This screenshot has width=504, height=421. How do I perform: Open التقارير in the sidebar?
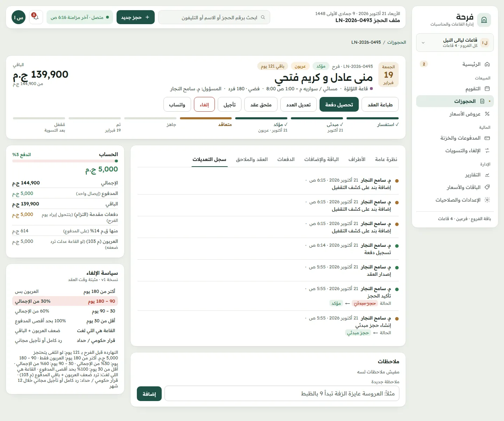click(x=455, y=175)
